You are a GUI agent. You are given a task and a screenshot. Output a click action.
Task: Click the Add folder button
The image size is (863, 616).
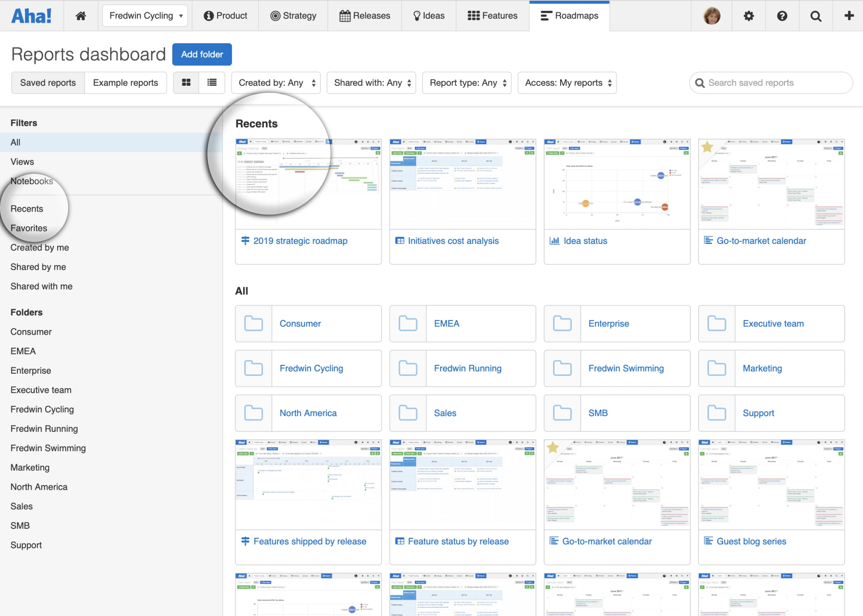point(202,54)
